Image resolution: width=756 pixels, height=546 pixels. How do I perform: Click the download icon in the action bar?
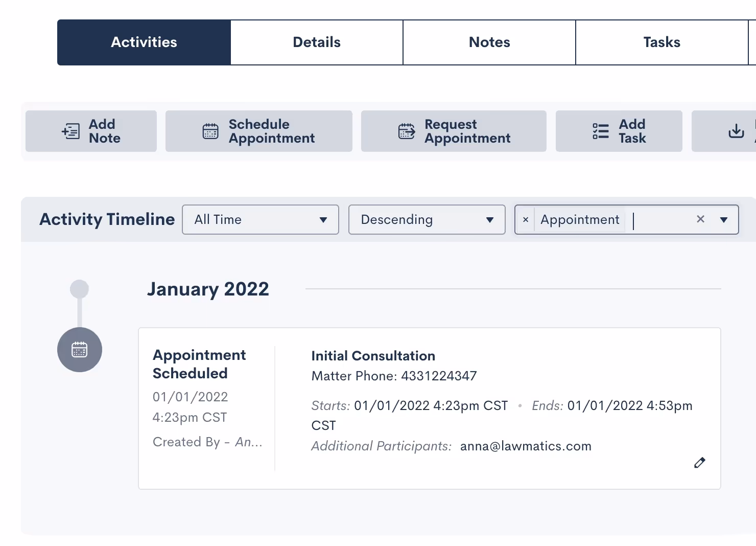(x=736, y=131)
